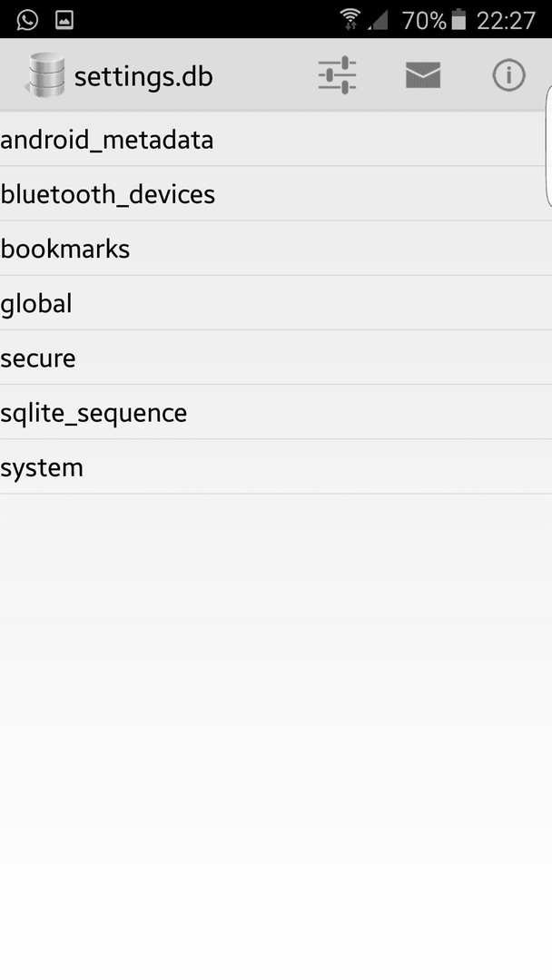Open the sqlite_sequence table
This screenshot has height=980, width=552.
(x=276, y=413)
